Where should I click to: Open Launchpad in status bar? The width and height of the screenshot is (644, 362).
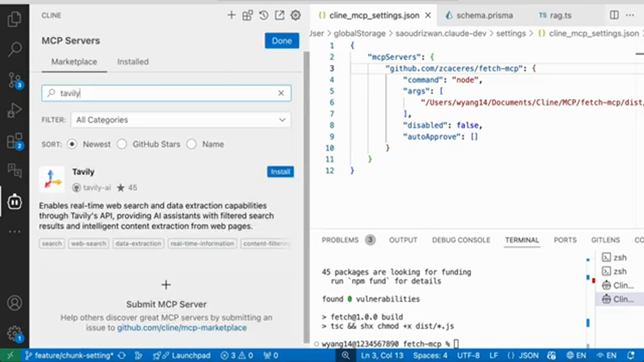pyautogui.click(x=182, y=355)
